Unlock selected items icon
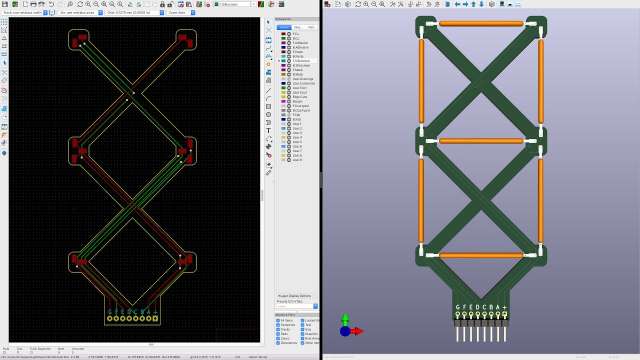The image size is (640, 360). (x=170, y=4)
